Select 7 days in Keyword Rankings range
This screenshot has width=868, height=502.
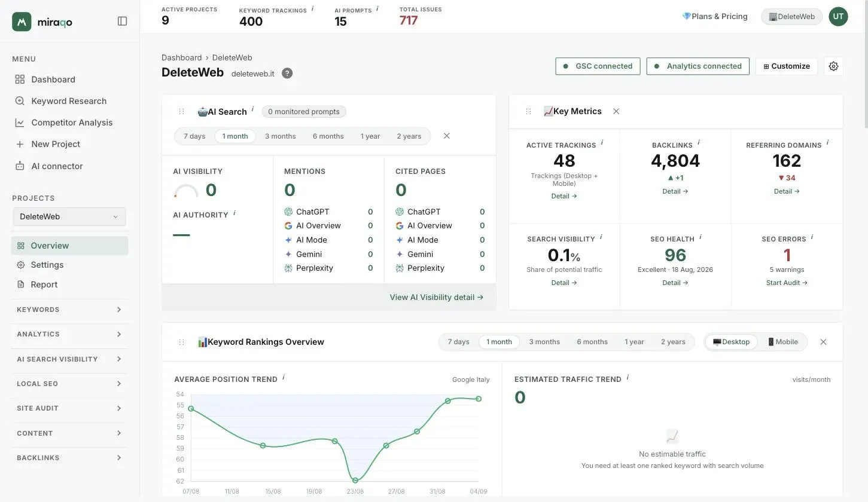458,342
